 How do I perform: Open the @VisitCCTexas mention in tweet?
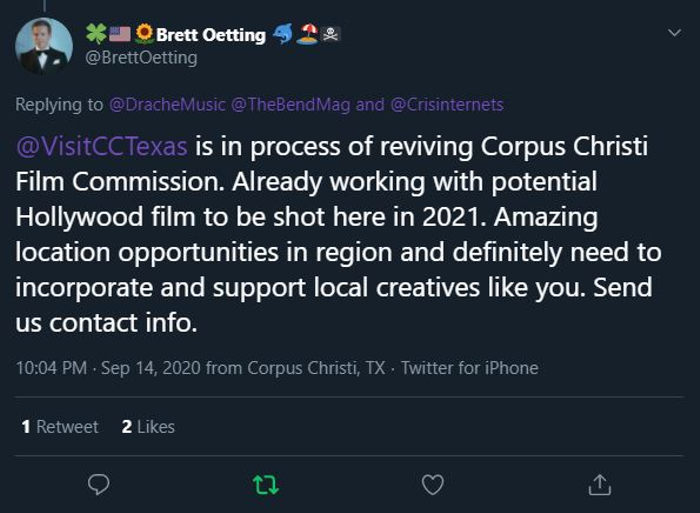[102, 147]
